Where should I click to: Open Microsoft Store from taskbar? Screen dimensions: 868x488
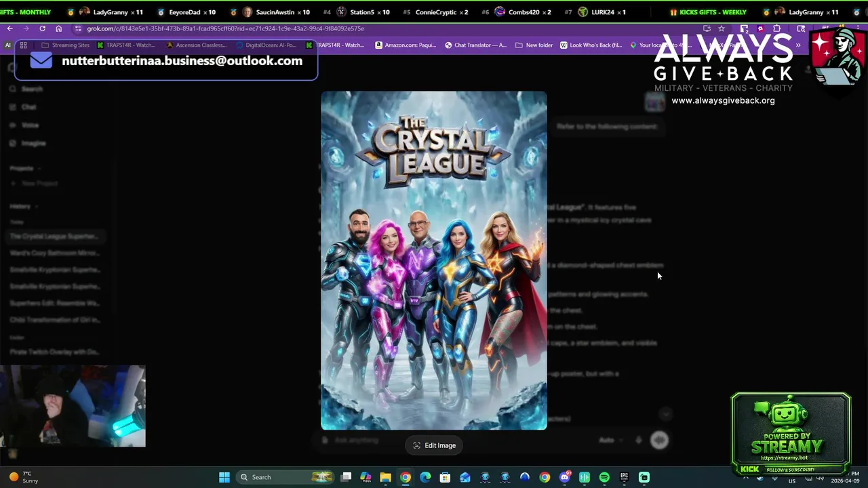(445, 477)
